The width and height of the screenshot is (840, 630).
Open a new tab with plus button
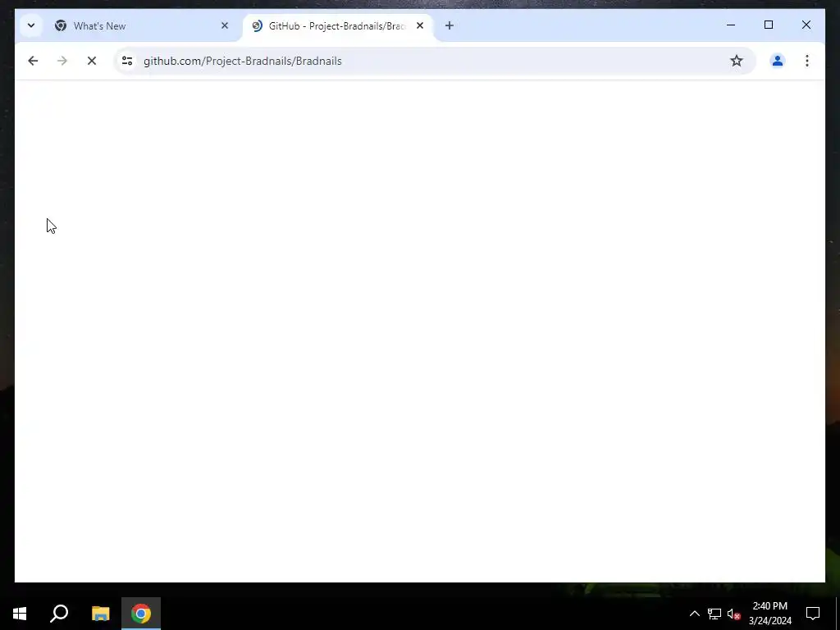click(450, 25)
